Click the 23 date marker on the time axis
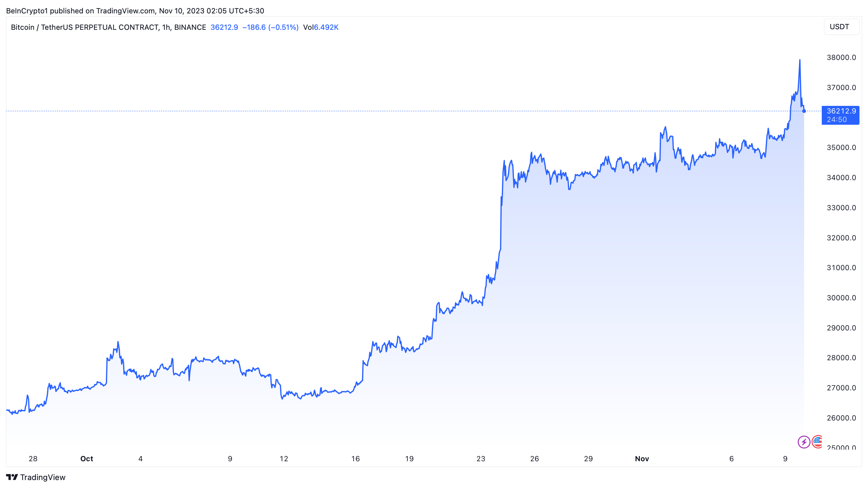868x488 pixels. click(x=481, y=459)
